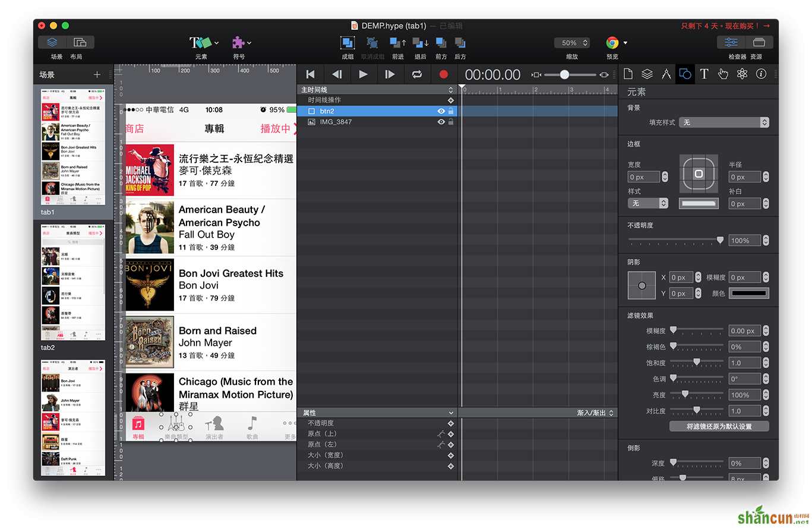Show Scenes panel (场景) toolbar icon
Image resolution: width=812 pixels, height=528 pixels.
pos(52,42)
